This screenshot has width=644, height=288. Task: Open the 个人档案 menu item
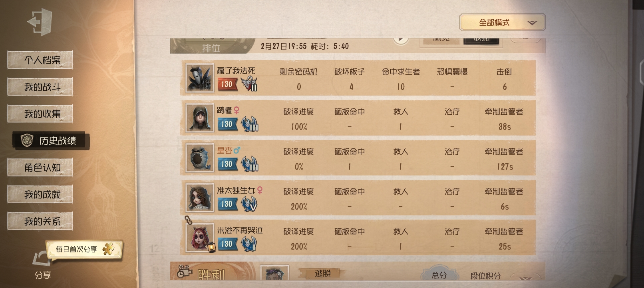(40, 60)
